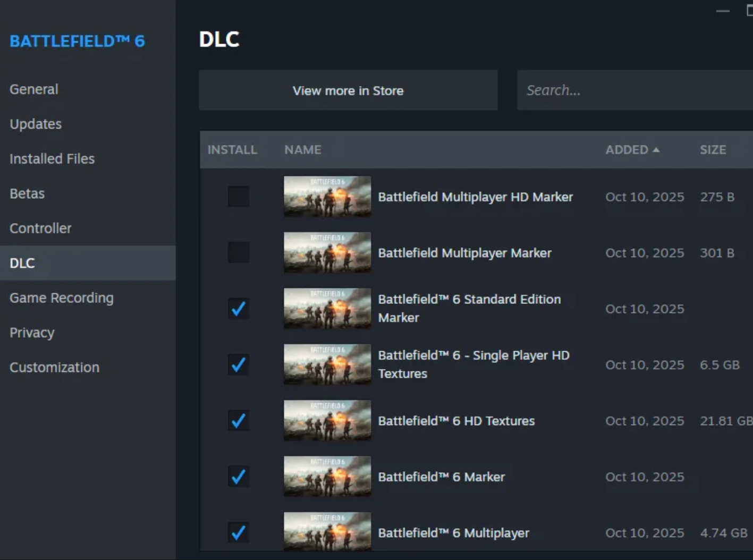Sort DLC list by Size column header
Image resolution: width=753 pixels, height=560 pixels.
coord(713,150)
